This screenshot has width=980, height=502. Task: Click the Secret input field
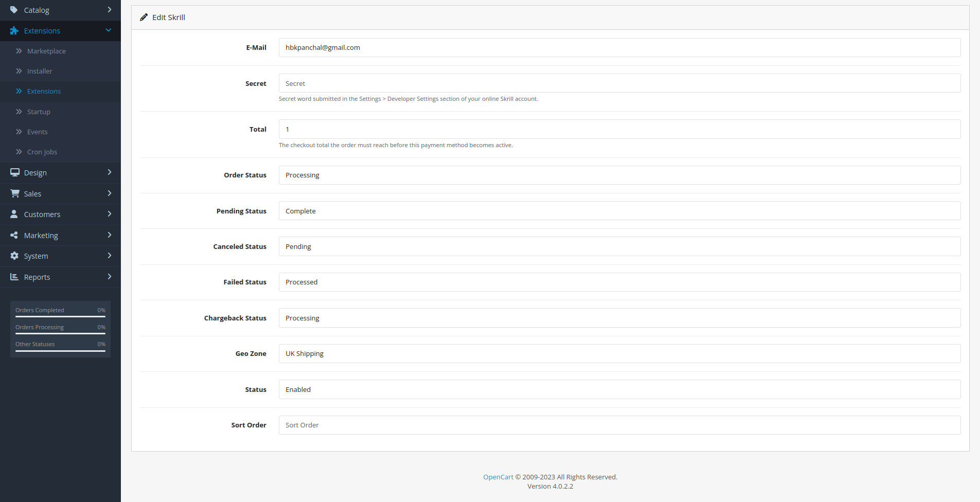tap(619, 83)
